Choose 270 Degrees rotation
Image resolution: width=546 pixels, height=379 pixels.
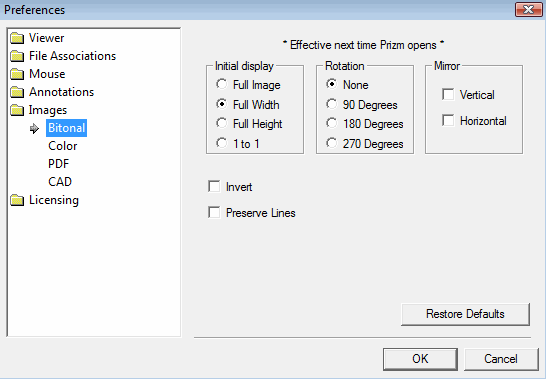tap(365, 144)
